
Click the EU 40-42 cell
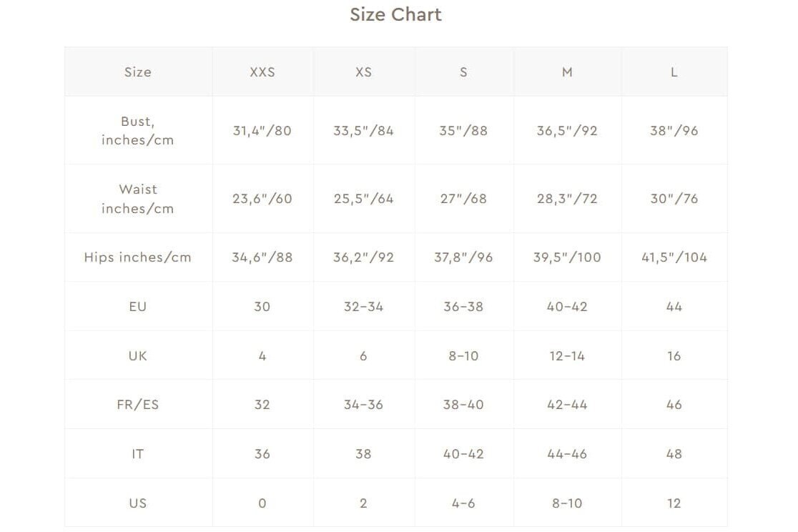[567, 307]
